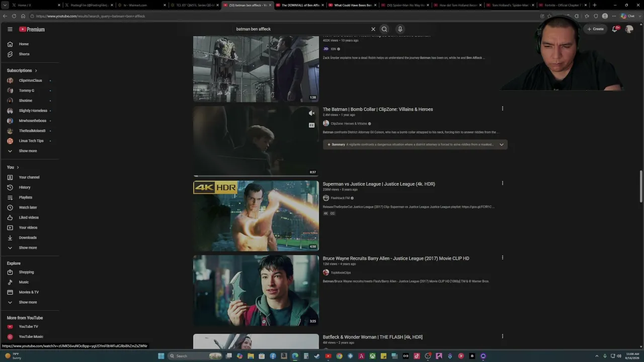Click the page vertical scrollbar
The width and height of the screenshot is (644, 362).
pyautogui.click(x=641, y=187)
